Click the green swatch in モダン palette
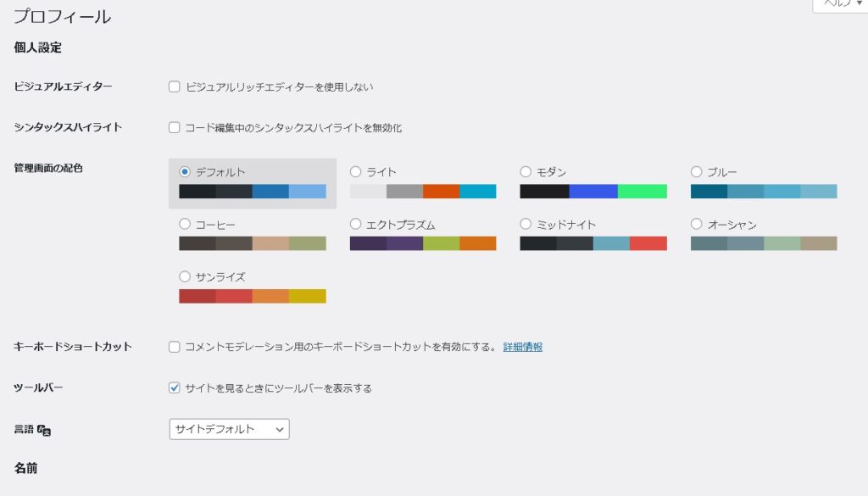Viewport: 868px width, 496px height. (642, 192)
